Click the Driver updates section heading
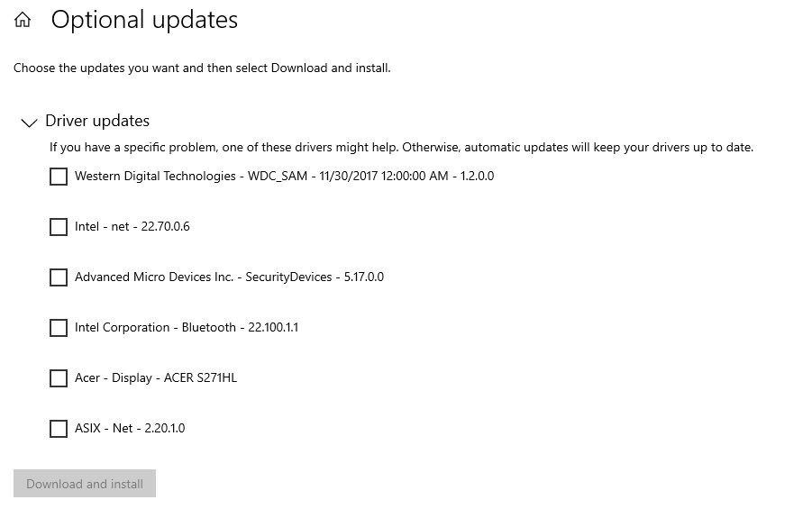This screenshot has width=812, height=518. (97, 121)
